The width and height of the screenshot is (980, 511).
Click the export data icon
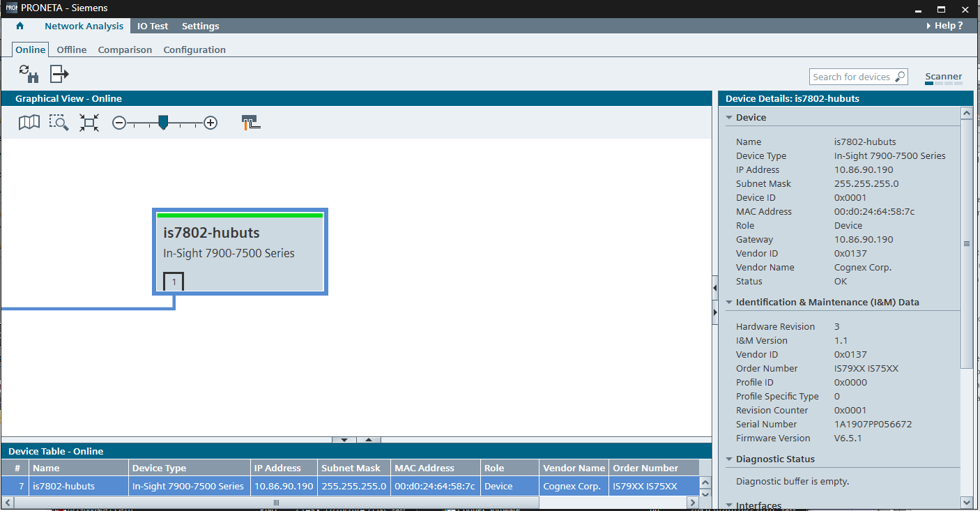click(59, 73)
